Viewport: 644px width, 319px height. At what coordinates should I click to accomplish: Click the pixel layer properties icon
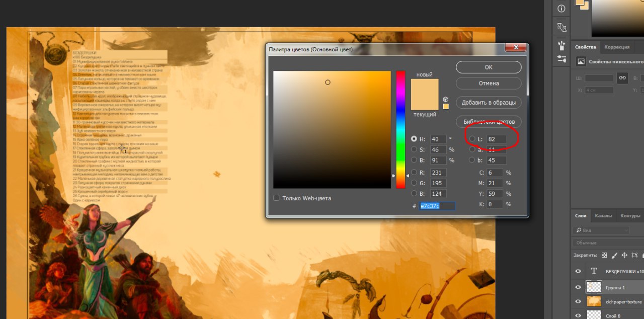tap(581, 61)
